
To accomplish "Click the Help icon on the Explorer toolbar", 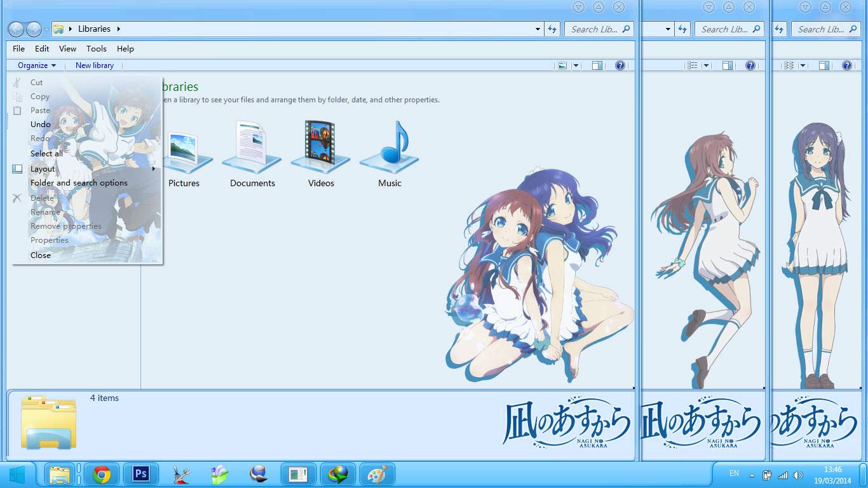I will [618, 65].
